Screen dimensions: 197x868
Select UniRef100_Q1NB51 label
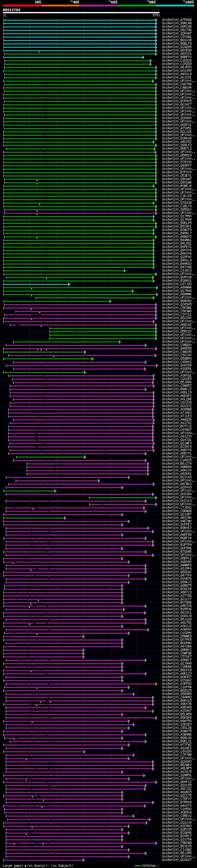point(177,775)
